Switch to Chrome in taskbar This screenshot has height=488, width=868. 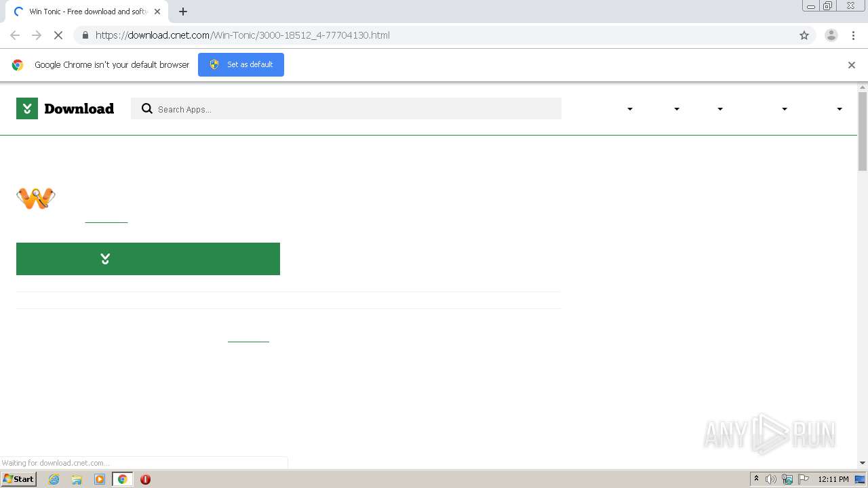point(122,479)
